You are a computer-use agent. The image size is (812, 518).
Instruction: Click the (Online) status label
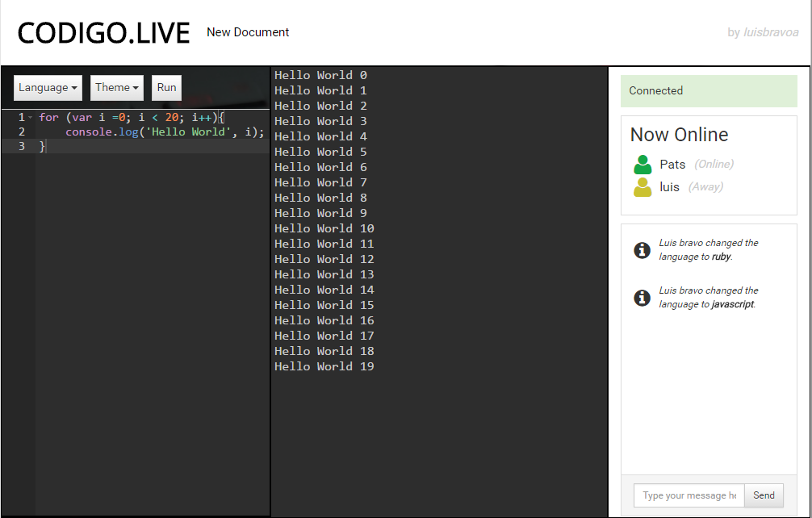714,165
